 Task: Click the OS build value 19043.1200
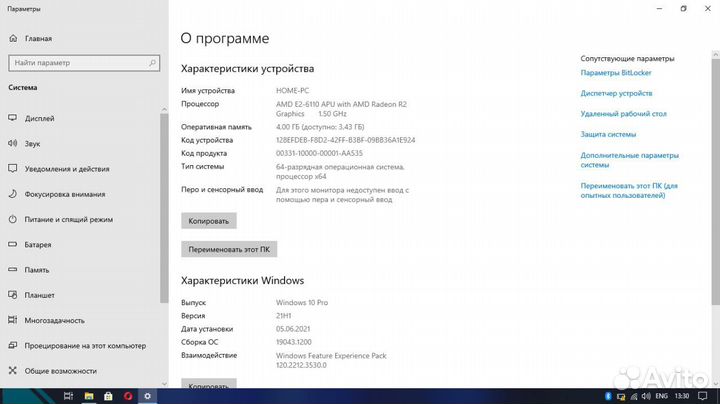tap(293, 342)
